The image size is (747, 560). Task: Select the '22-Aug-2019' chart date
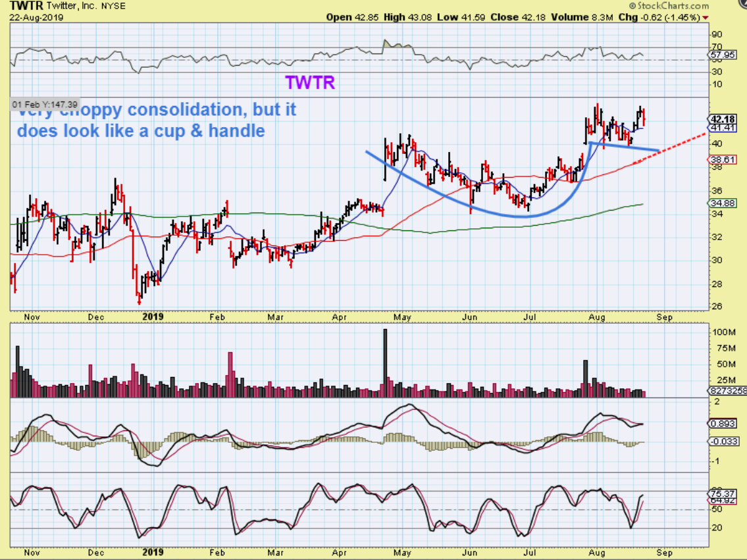tap(36, 17)
